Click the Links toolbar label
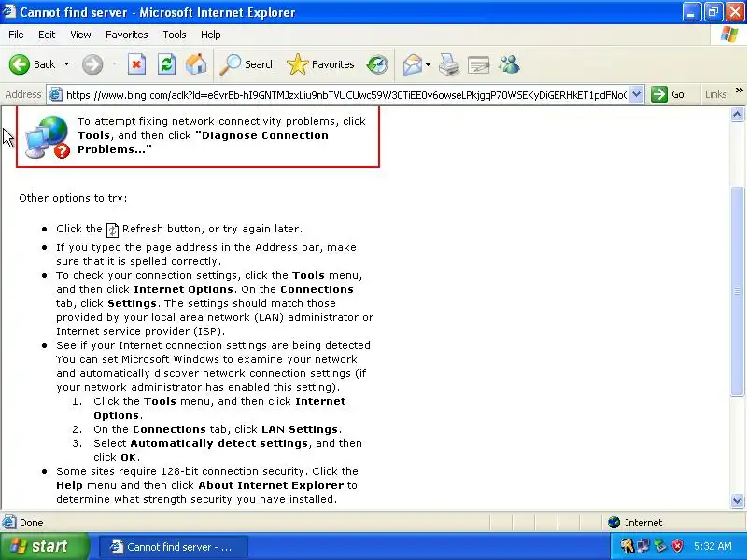Screen dimensions: 747x560 pos(715,94)
